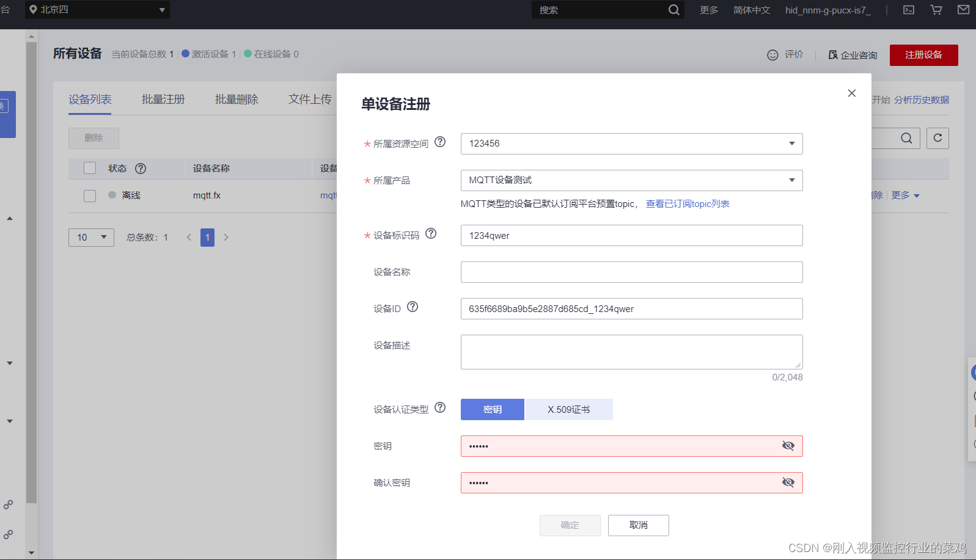Click the help icon next to 状态 column
Screen dimensions: 976x560
coord(141,169)
